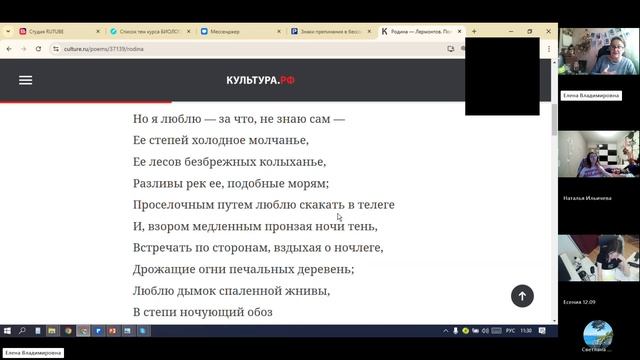The height and width of the screenshot is (360, 640).
Task: Click the line 'Дрожащие огни печальных деревень'
Action: (243, 269)
